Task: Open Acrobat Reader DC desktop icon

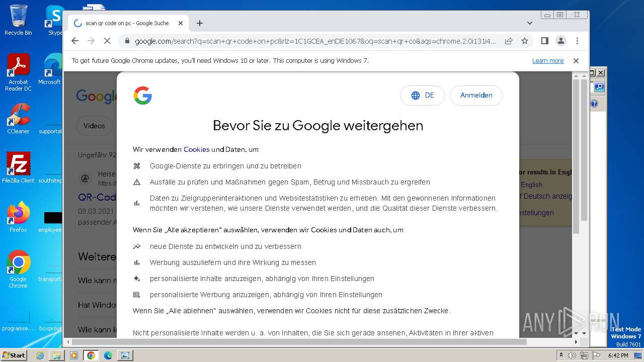Action: (18, 72)
